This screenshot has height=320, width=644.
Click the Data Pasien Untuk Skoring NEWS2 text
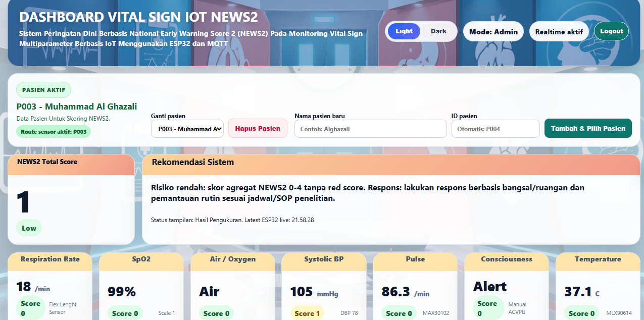tap(63, 119)
